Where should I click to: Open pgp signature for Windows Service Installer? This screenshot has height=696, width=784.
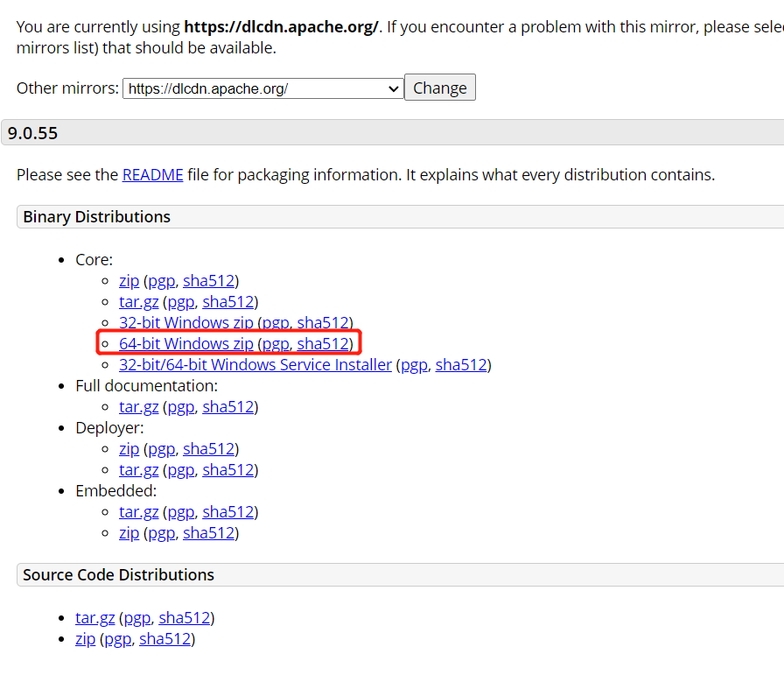(x=413, y=364)
